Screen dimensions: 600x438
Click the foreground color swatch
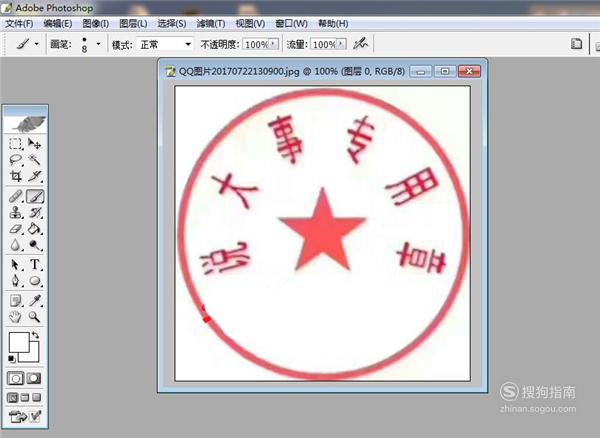[17, 341]
